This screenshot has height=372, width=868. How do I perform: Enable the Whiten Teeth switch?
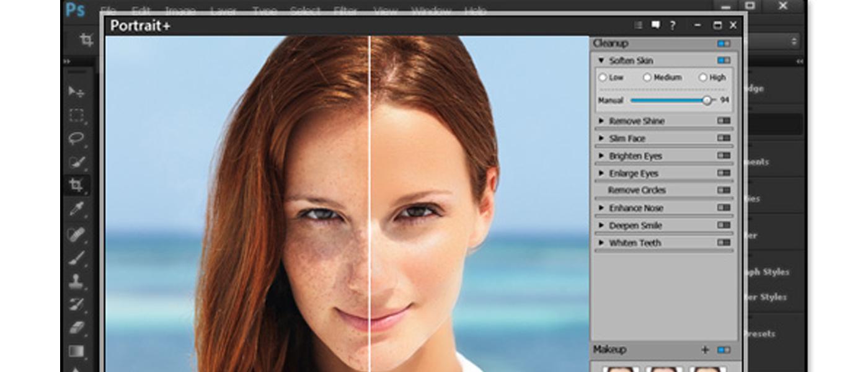coord(724,242)
